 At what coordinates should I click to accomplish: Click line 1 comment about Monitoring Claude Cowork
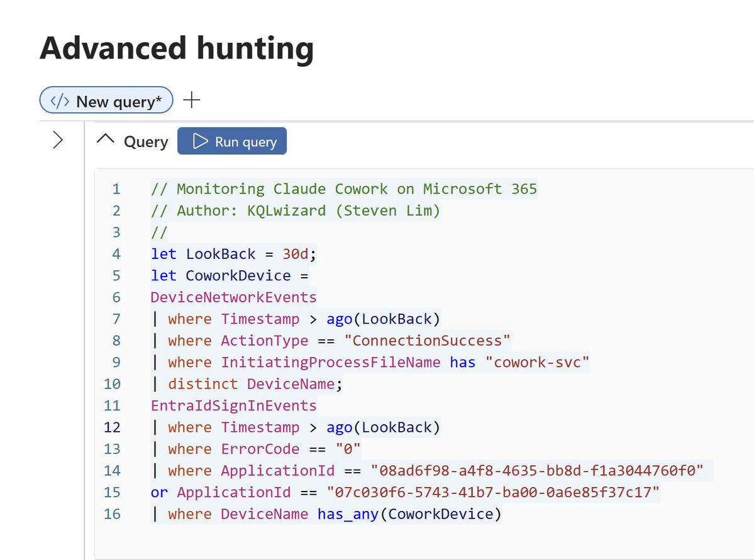click(x=343, y=189)
